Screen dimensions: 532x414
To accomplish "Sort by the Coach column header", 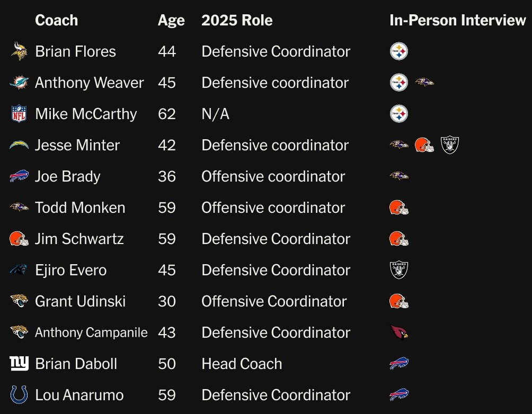I will [56, 20].
